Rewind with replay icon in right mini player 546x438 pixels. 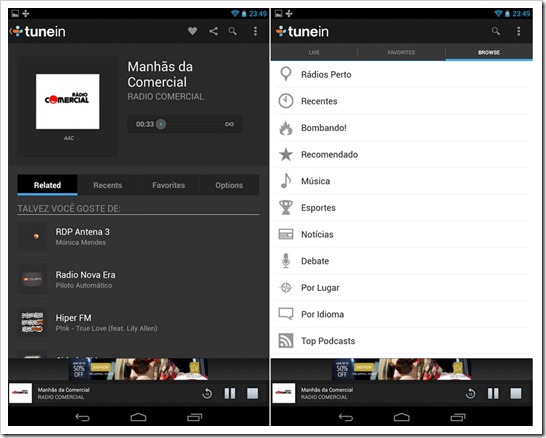pyautogui.click(x=470, y=394)
